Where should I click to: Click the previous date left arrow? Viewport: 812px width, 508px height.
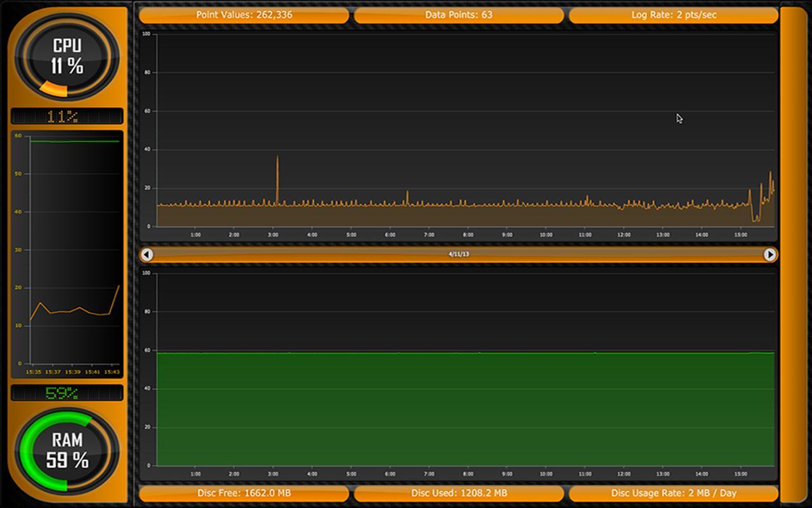[147, 255]
